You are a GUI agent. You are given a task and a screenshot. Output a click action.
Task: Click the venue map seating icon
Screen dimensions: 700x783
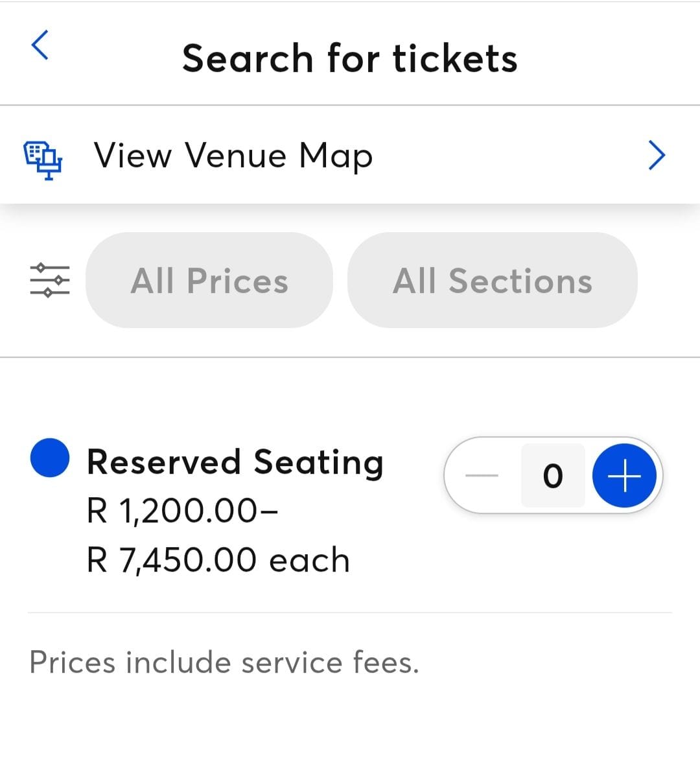[43, 159]
